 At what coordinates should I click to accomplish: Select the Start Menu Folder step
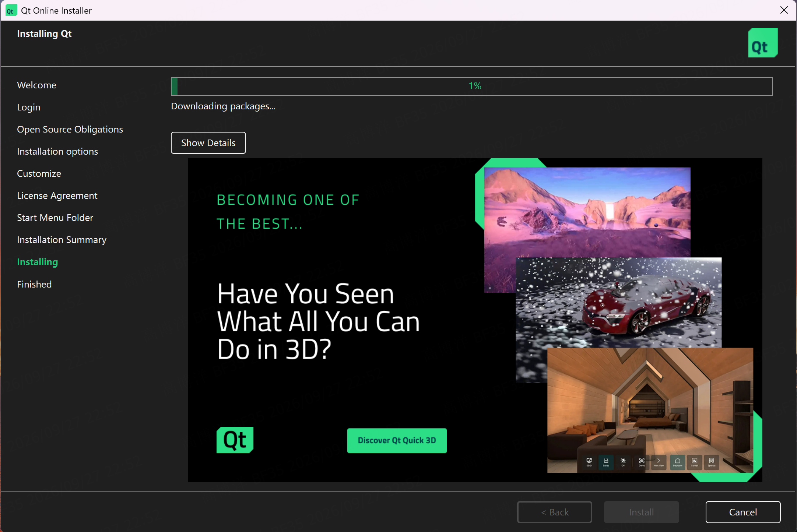[55, 218]
